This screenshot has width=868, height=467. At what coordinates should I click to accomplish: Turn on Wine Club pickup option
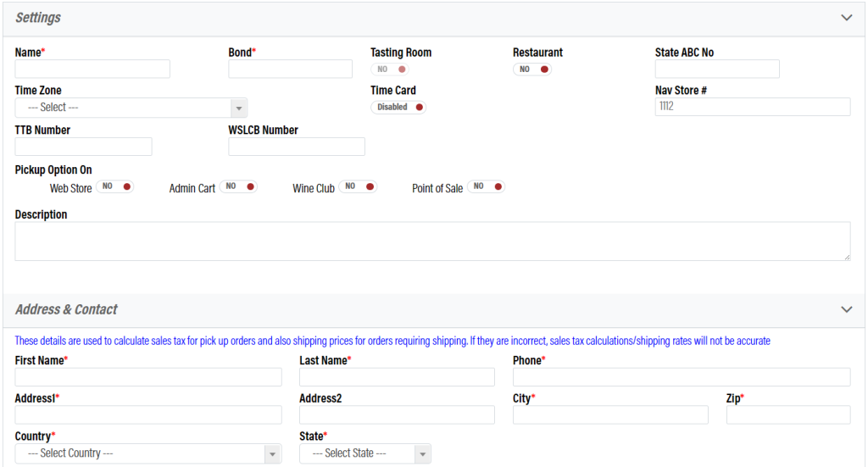[358, 186]
